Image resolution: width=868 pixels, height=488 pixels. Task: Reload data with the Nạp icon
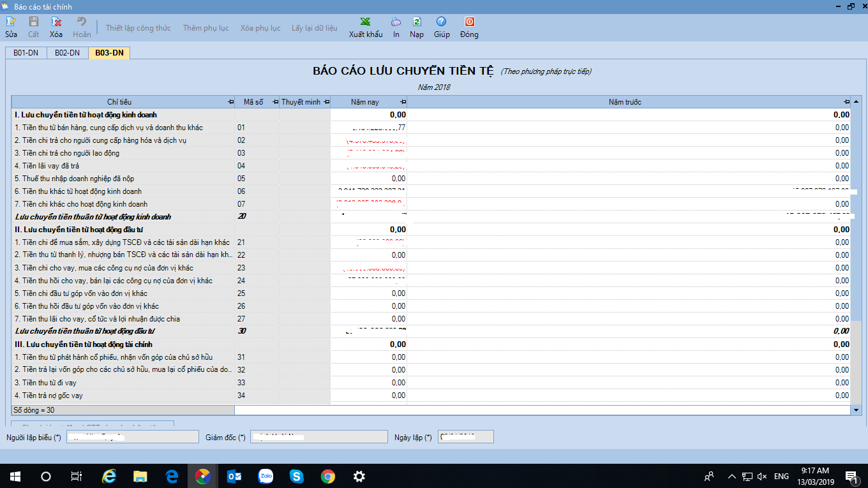pyautogui.click(x=417, y=22)
